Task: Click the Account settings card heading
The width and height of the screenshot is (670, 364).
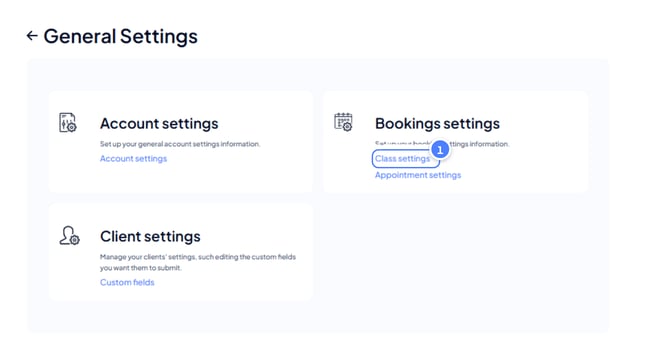Action: [x=159, y=123]
